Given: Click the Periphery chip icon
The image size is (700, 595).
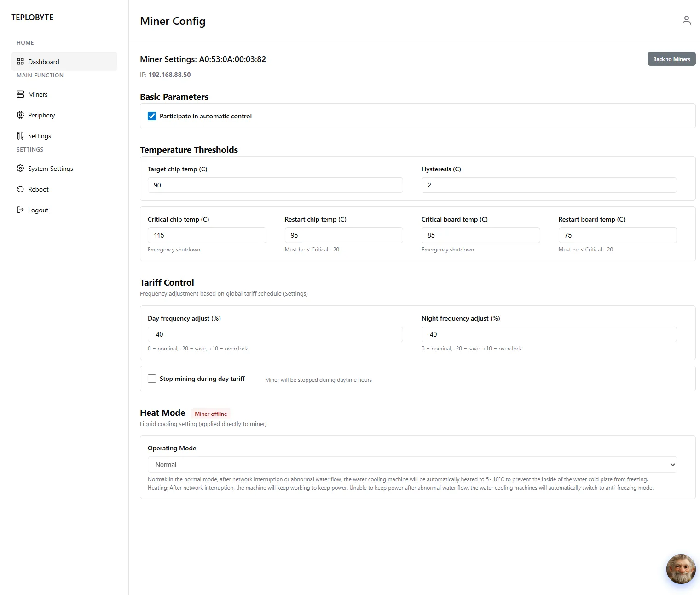Looking at the screenshot, I should 20,115.
